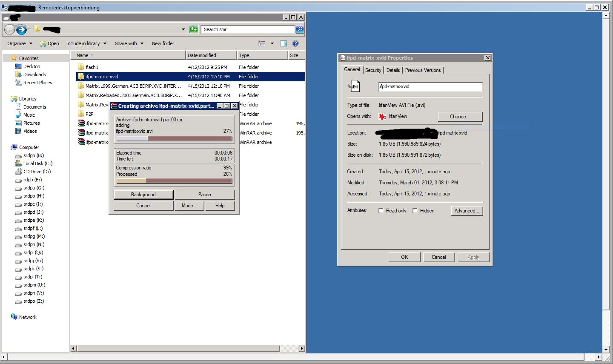
Task: Click the Advanced... attributes button
Action: 467,211
